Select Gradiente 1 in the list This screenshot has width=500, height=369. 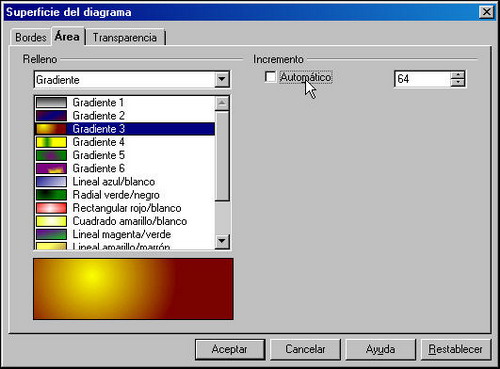click(x=125, y=102)
